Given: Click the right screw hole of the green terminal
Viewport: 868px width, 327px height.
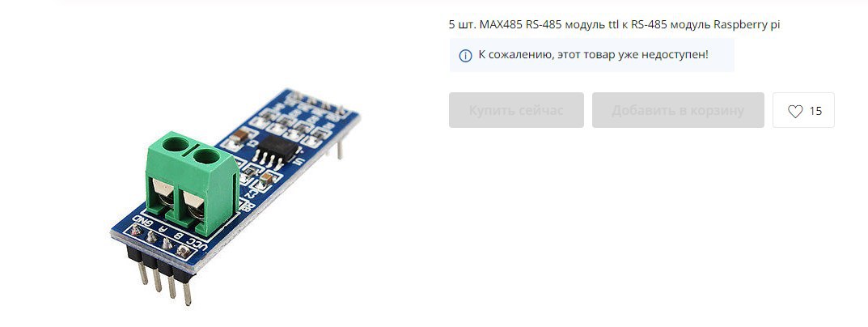Looking at the screenshot, I should click(x=206, y=157).
